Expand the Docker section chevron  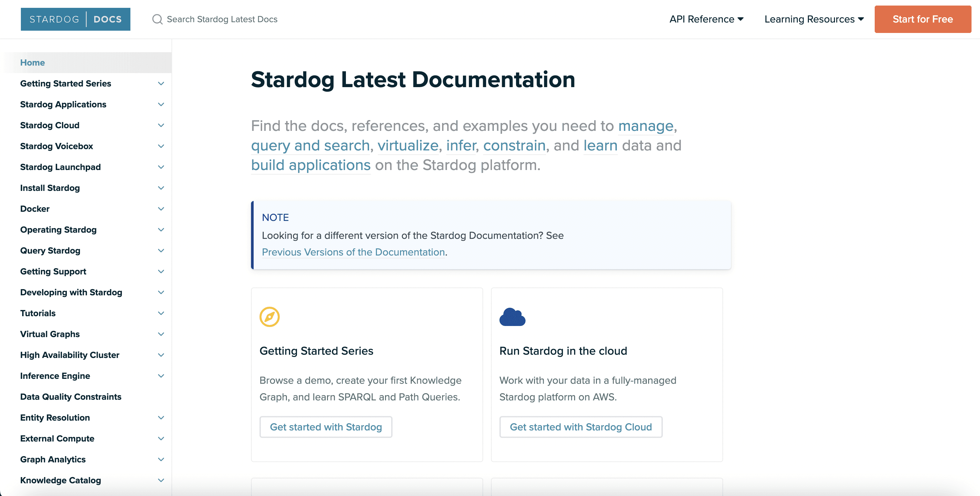pos(161,209)
